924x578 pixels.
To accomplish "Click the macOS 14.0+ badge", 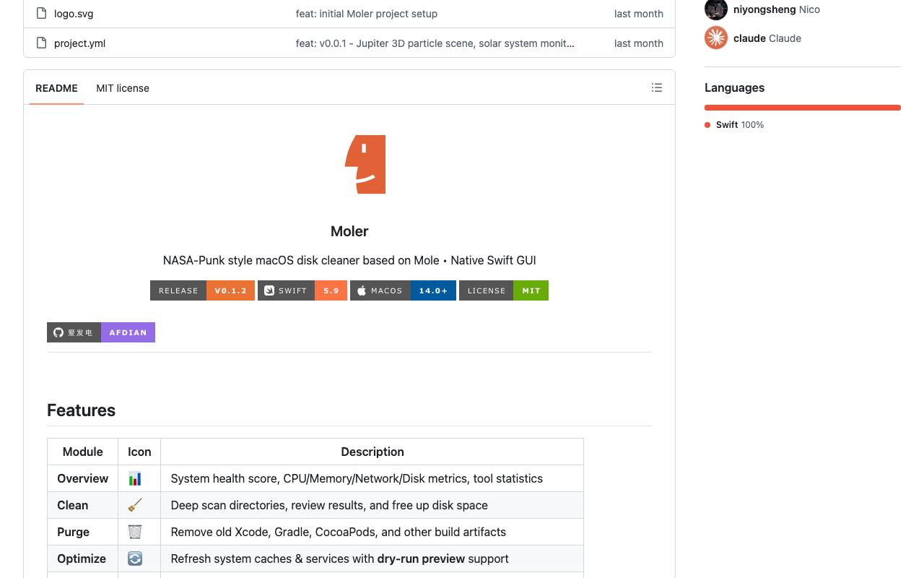I will (x=403, y=290).
